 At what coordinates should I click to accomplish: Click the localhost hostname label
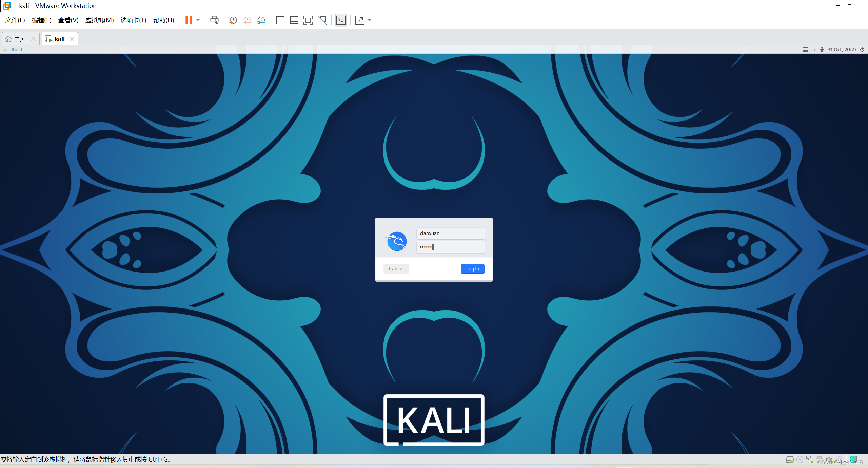point(13,50)
